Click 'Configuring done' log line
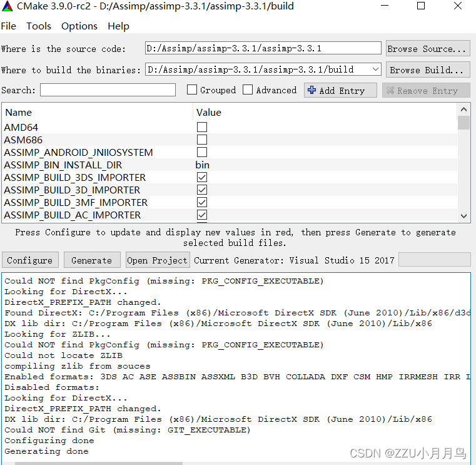 [x=49, y=441]
